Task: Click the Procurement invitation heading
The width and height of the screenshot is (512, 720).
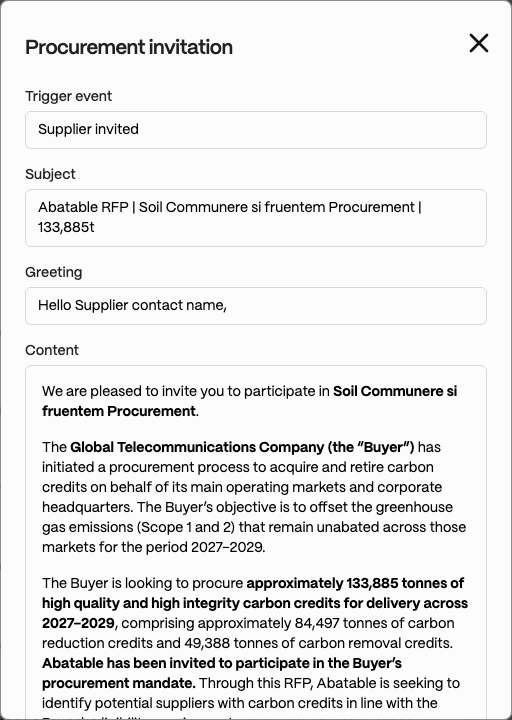Action: [x=129, y=47]
